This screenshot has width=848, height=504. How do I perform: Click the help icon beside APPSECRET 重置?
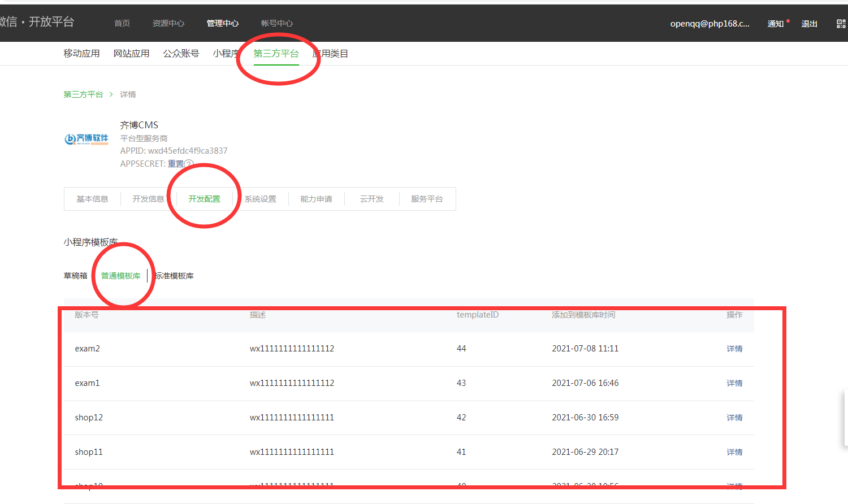pos(189,164)
